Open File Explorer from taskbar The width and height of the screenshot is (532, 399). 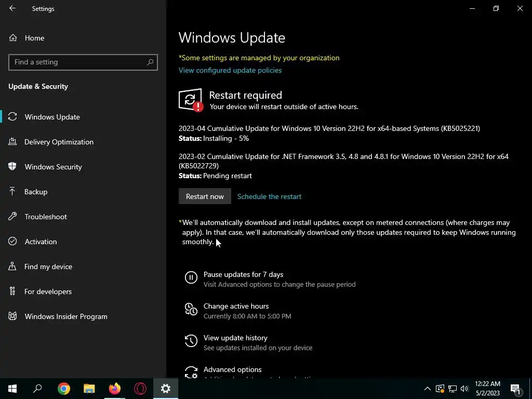pos(89,389)
